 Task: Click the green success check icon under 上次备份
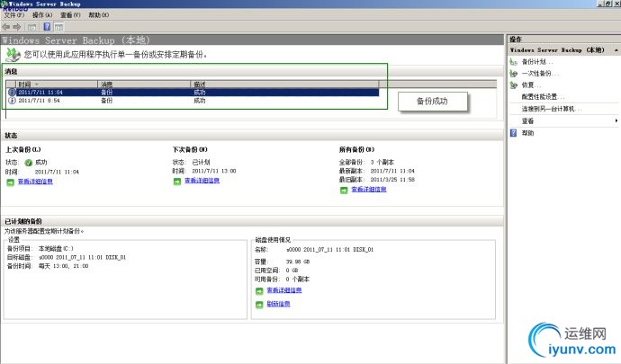[x=28, y=163]
